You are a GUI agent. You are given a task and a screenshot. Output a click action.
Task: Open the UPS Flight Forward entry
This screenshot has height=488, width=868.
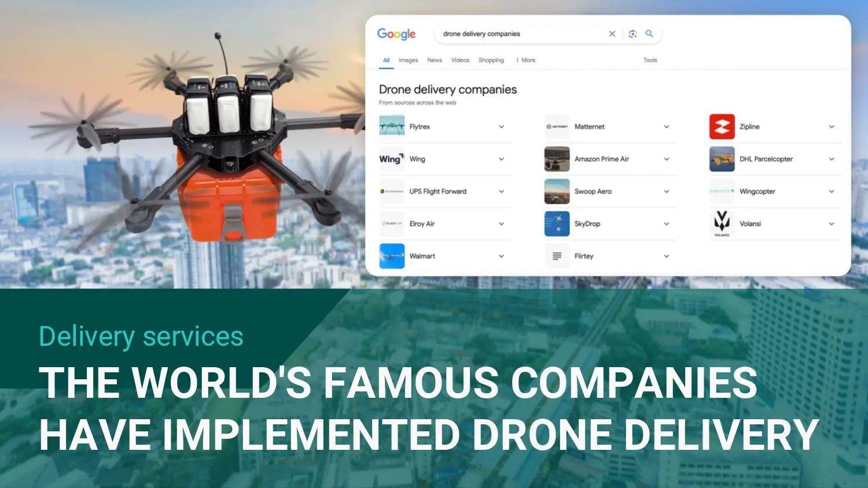point(437,191)
